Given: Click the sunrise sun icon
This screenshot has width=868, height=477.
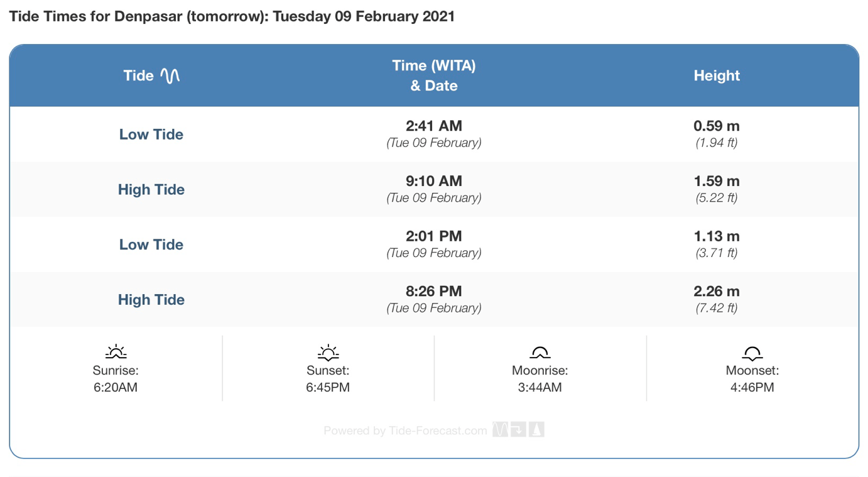Looking at the screenshot, I should [x=116, y=352].
